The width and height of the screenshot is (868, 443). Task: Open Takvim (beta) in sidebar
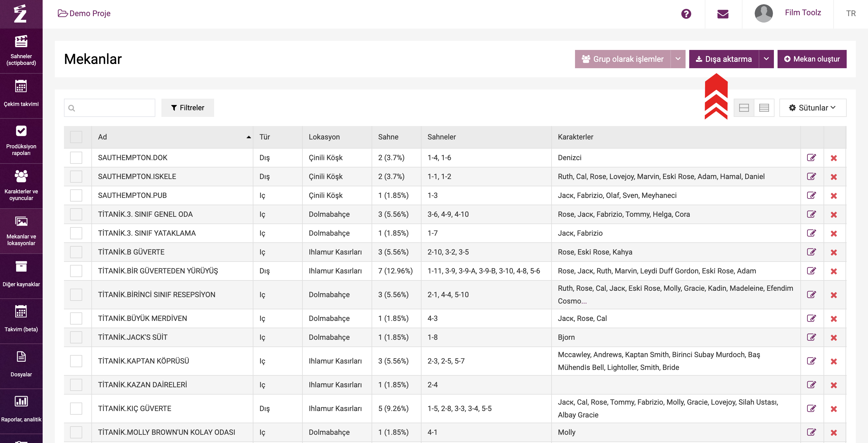21,322
